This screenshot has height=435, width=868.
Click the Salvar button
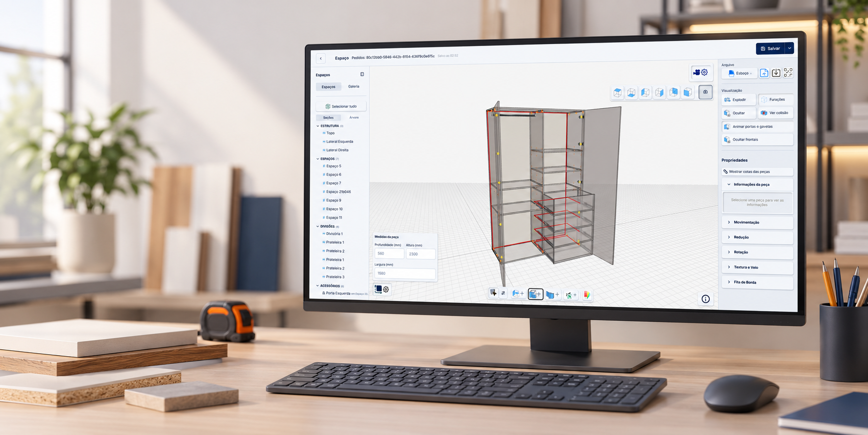click(771, 48)
